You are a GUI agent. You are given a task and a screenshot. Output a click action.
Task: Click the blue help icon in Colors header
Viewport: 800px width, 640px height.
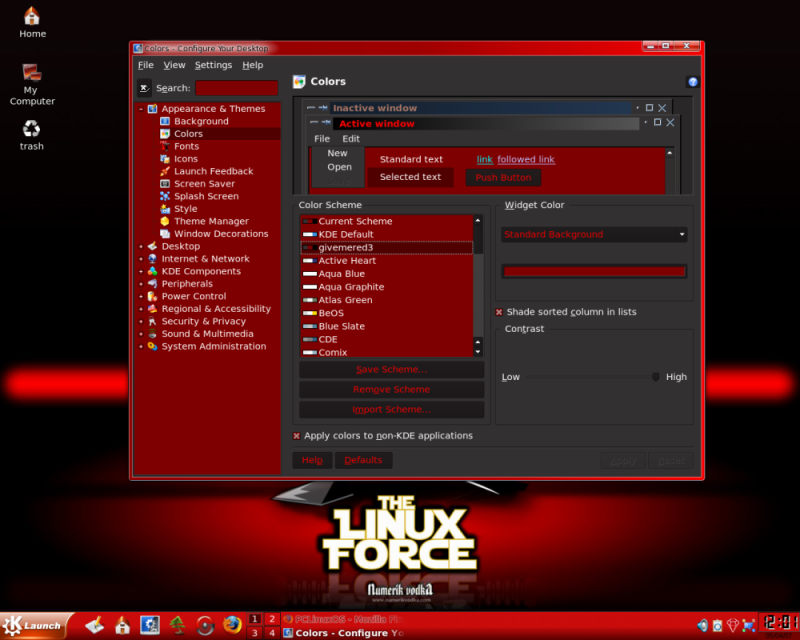coord(692,82)
